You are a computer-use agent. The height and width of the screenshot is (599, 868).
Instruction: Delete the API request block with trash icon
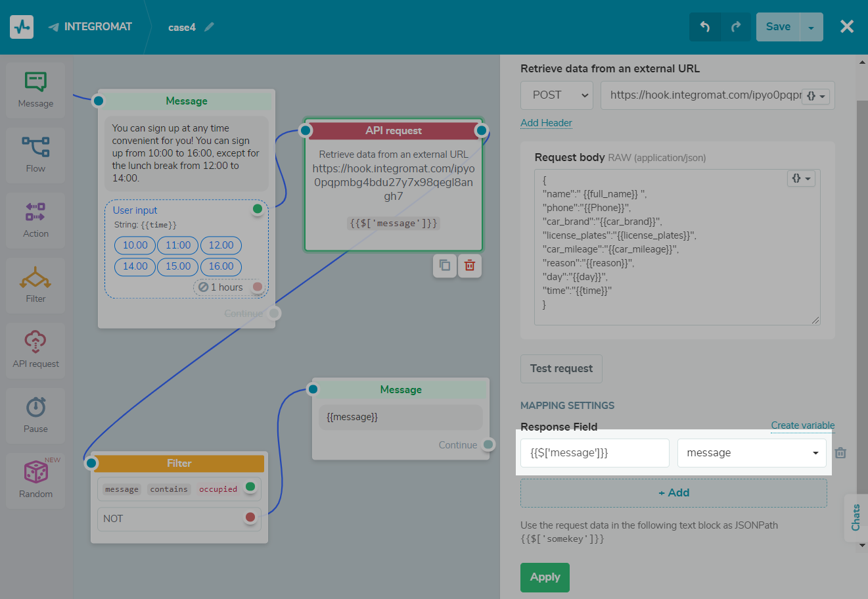coord(469,266)
